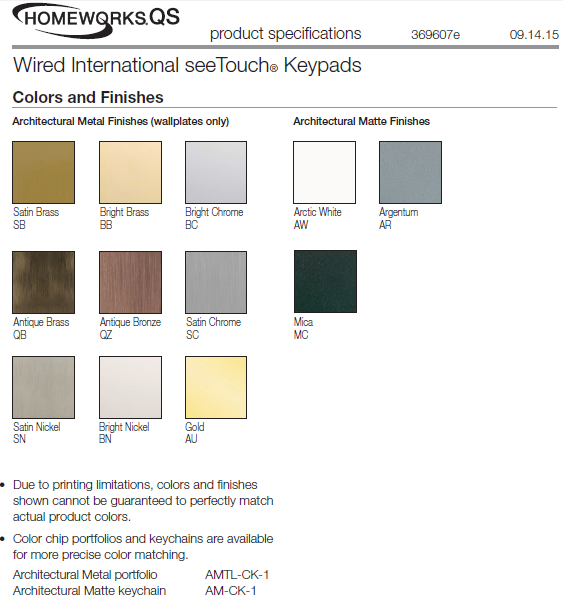Click the 'Bright Brass' label text
The image size is (563, 604).
124,212
